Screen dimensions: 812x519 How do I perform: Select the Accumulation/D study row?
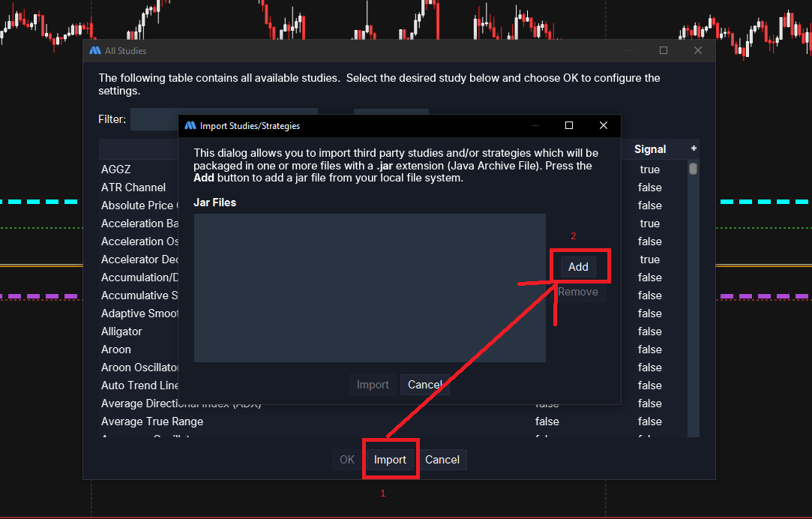(x=139, y=277)
